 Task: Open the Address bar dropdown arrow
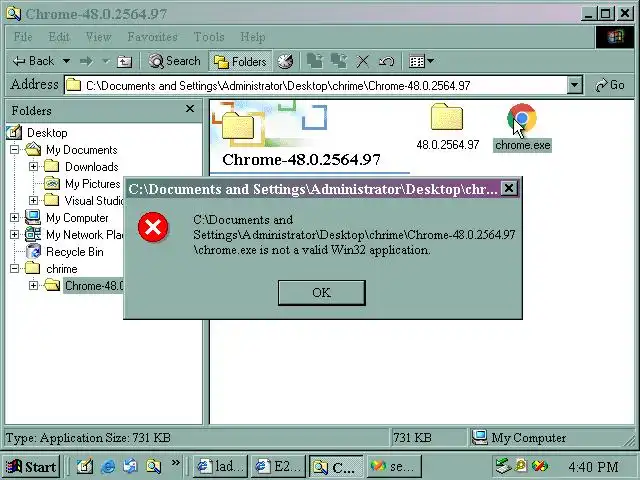click(575, 85)
